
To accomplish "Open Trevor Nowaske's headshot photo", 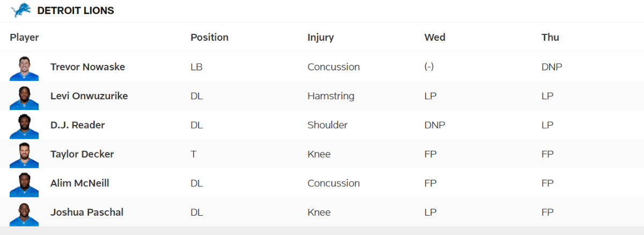I will (24, 67).
